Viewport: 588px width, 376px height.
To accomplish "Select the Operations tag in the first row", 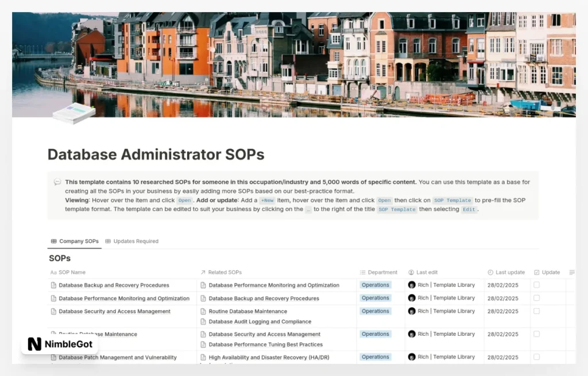I will pyautogui.click(x=375, y=285).
